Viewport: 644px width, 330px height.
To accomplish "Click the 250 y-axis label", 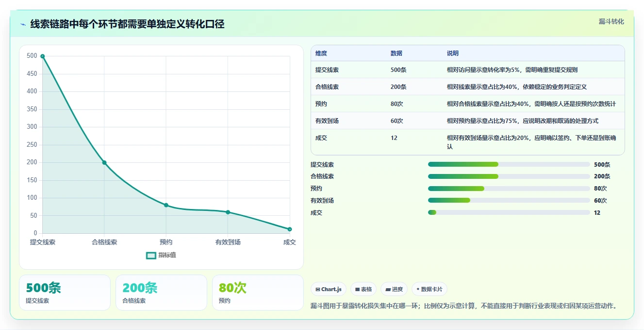I will pos(32,144).
